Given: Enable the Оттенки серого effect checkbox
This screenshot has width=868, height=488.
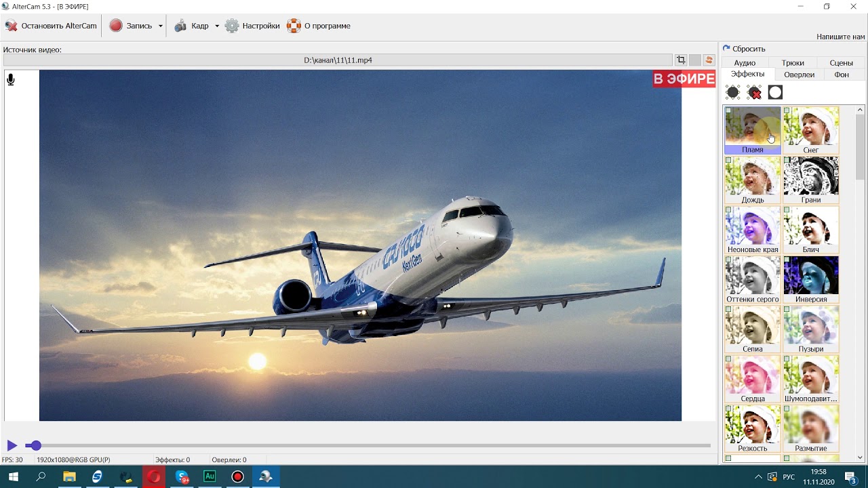Looking at the screenshot, I should 728,259.
